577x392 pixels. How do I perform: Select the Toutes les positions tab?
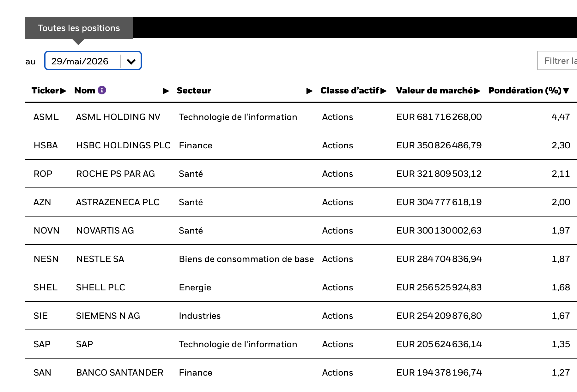[79, 28]
